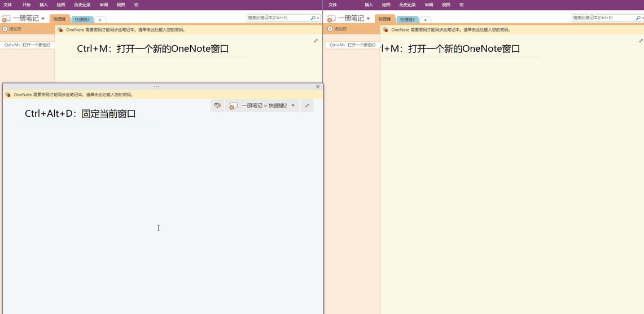Click search magnifier icon in left window
This screenshot has width=644, height=314.
point(313,18)
